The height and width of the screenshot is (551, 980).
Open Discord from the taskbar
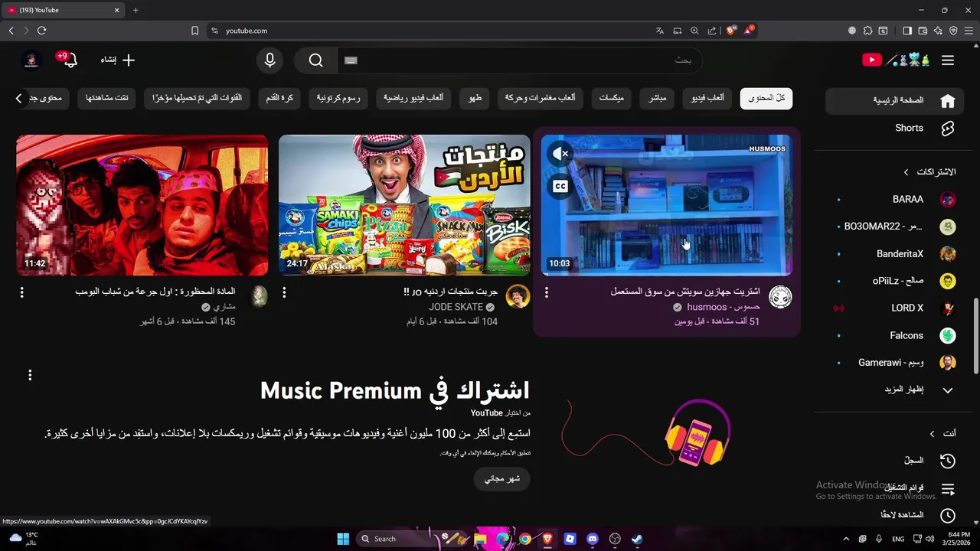pos(592,539)
